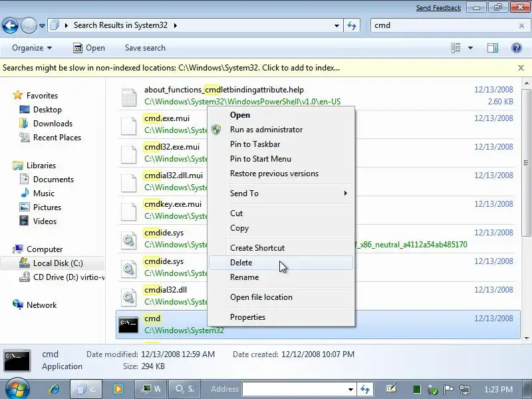Click the cmd search field

(x=444, y=25)
